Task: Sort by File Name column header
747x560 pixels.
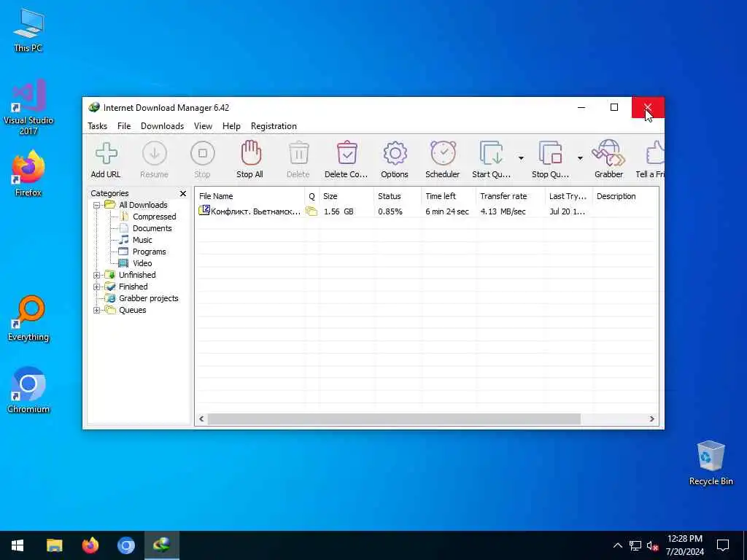Action: click(x=249, y=196)
